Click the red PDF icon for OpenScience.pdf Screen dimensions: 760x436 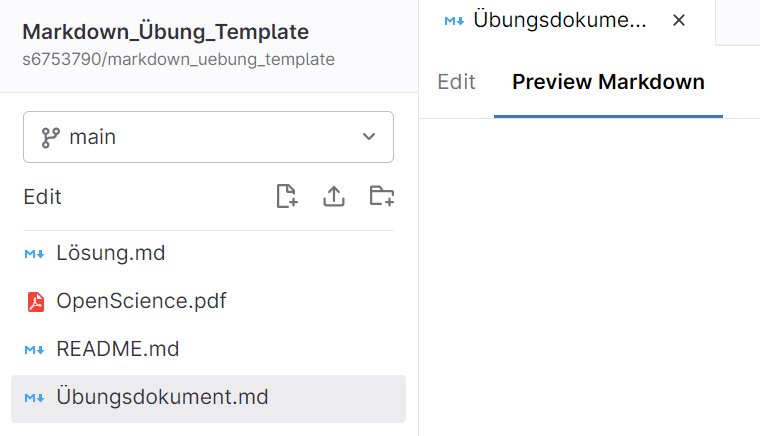35,302
